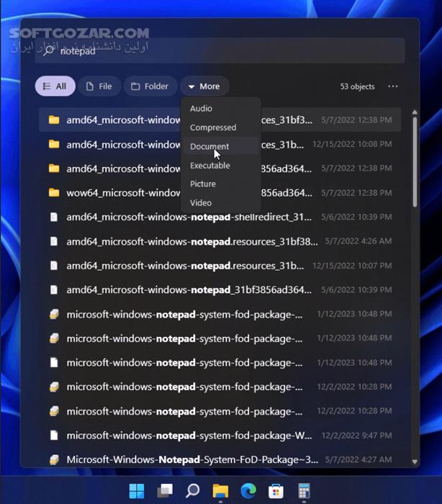This screenshot has width=442, height=504.
Task: Click file icon of notepad_31bf3856ad364 result
Action: point(54,289)
